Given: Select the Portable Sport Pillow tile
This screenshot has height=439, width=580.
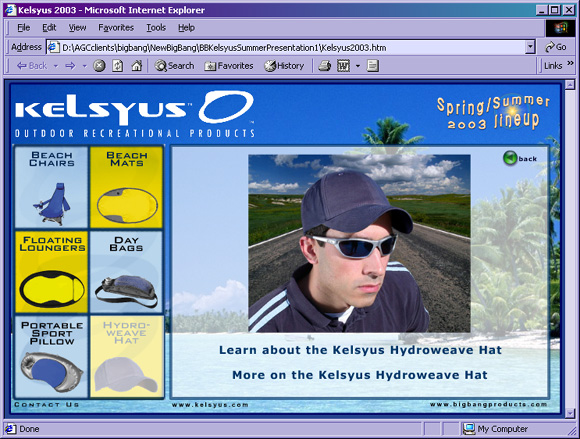Looking at the screenshot, I should tap(51, 357).
